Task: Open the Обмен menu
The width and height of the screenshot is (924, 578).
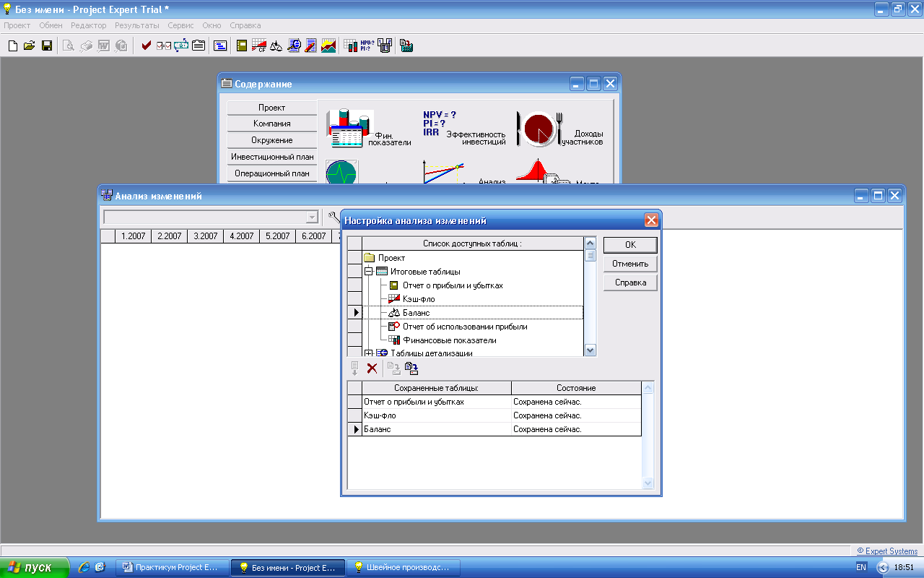Action: (51, 25)
